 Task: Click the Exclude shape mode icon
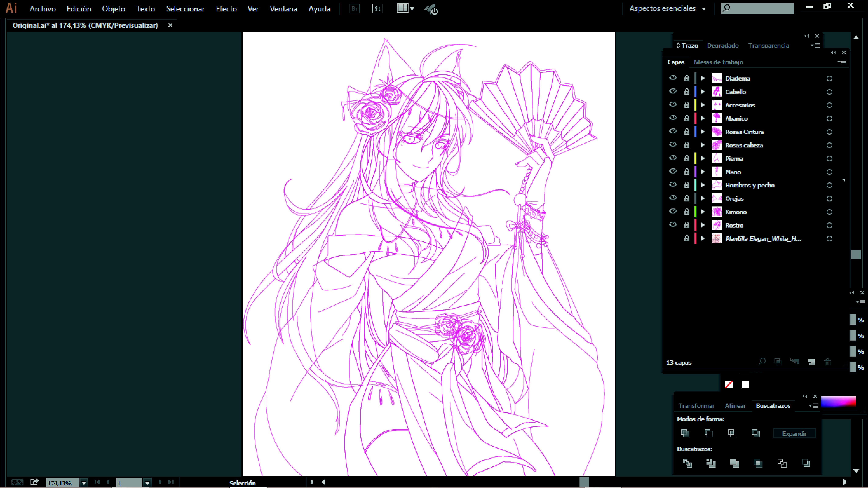point(756,433)
